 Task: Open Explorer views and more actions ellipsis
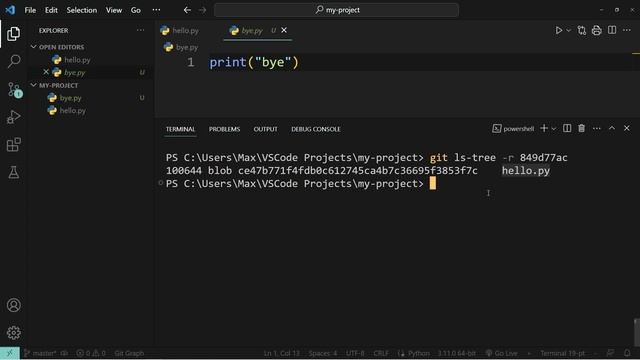pos(140,30)
